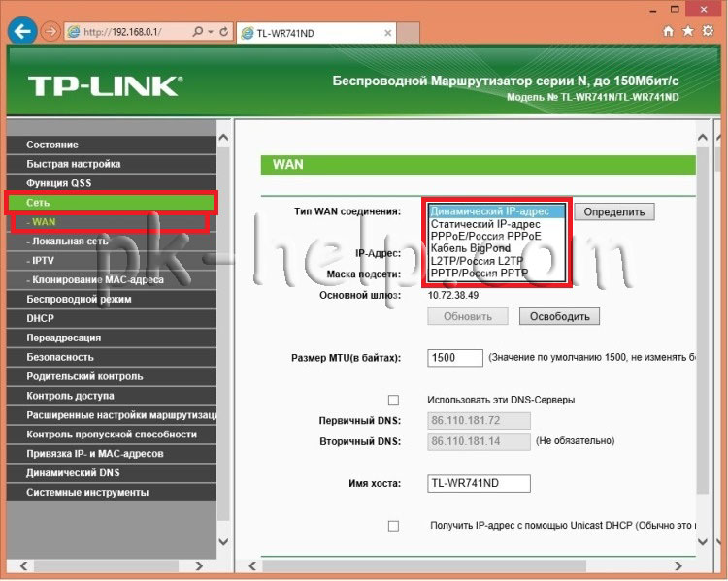Open the Состояние menu item
This screenshot has width=728, height=581.
112,145
